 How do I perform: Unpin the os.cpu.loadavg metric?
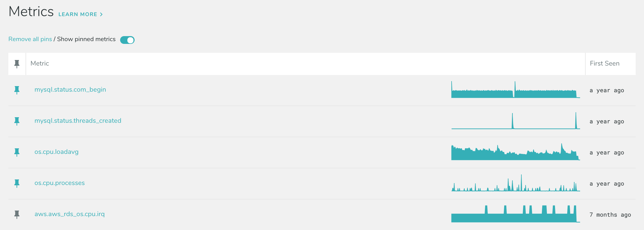17,152
